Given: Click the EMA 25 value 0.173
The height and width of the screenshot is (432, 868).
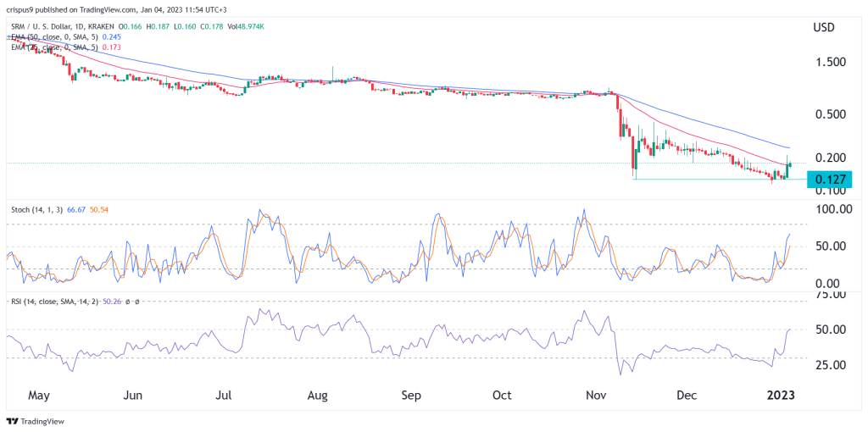Looking at the screenshot, I should coord(113,47).
